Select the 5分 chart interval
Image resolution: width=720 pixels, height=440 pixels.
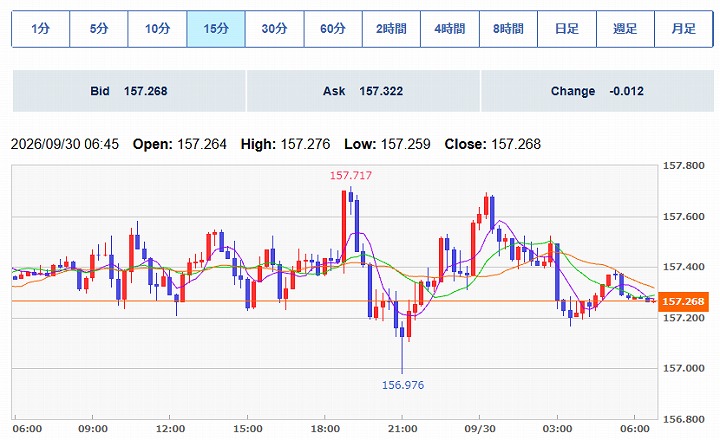pos(99,29)
